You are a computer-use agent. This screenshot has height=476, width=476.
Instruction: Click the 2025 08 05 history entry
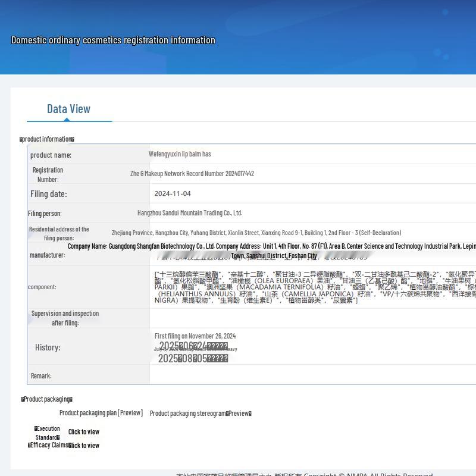(193, 358)
